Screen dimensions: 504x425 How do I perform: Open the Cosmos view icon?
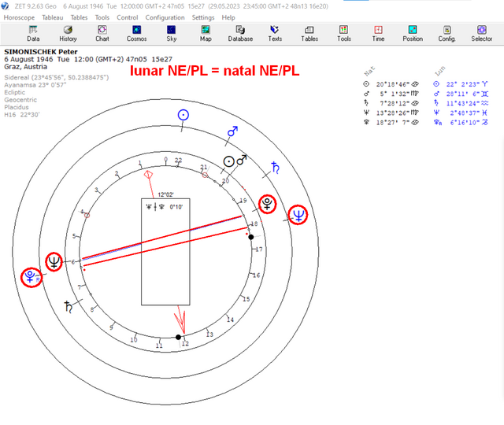pyautogui.click(x=136, y=33)
